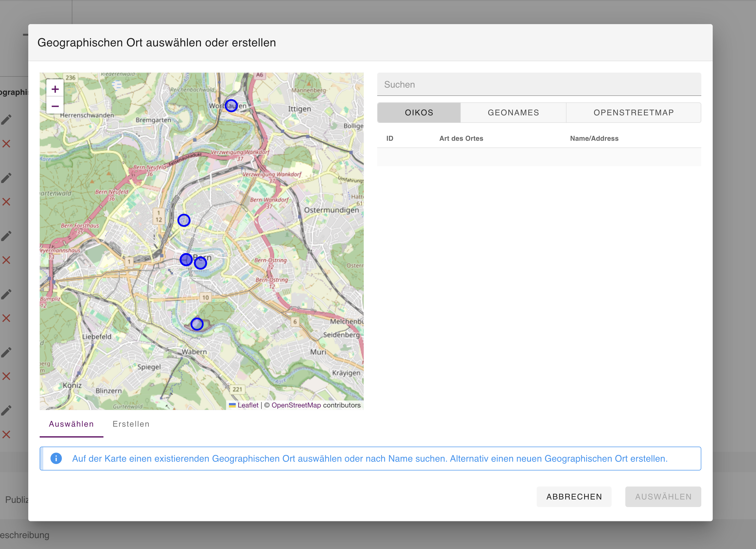Viewport: 756px width, 549px height.
Task: Zoom in on the map
Action: [55, 89]
